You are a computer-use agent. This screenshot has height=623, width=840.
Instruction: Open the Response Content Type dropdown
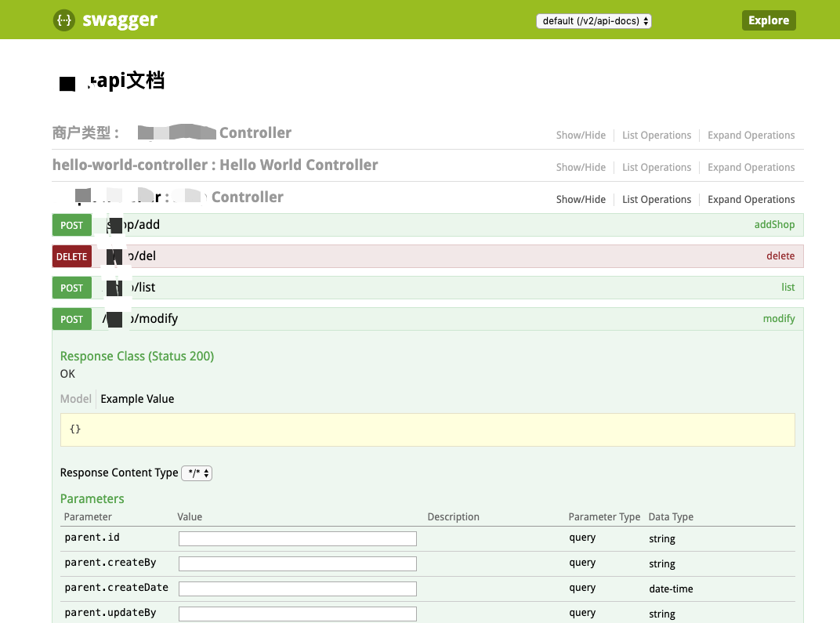(x=197, y=473)
